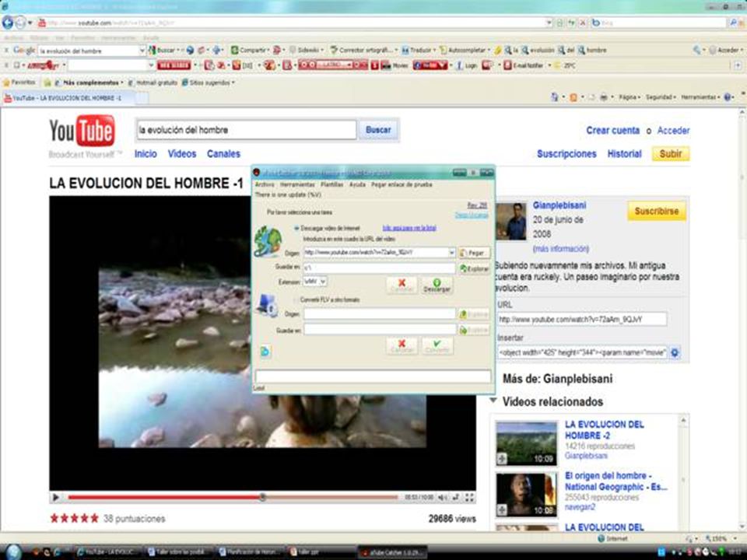This screenshot has height=560, width=747.
Task: Open the Google toolbar search dropdown
Action: (142, 50)
